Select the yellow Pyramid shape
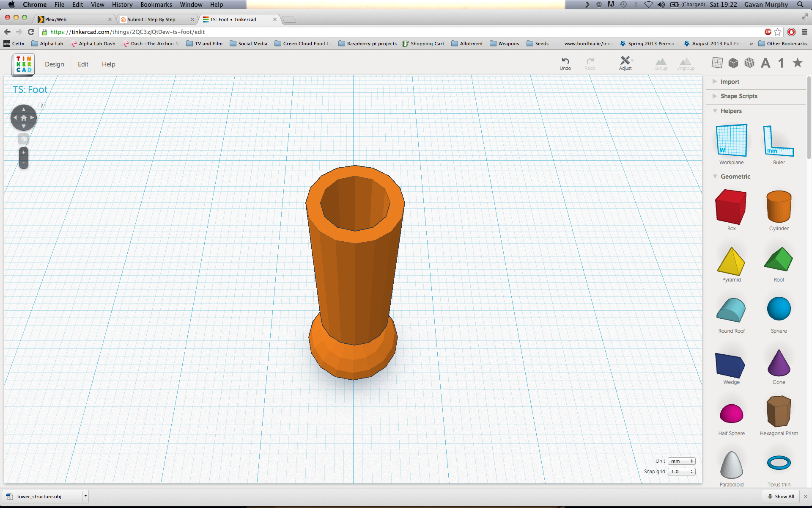This screenshot has width=812, height=508. 731,261
